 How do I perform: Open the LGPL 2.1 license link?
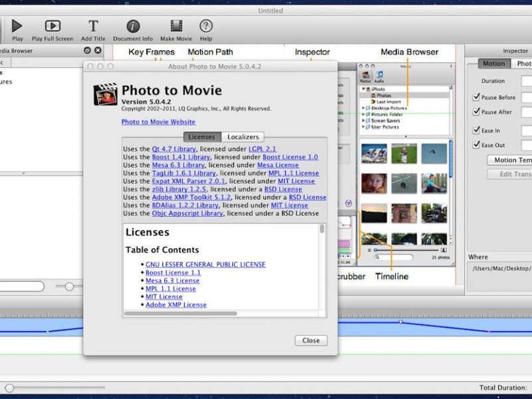click(x=262, y=149)
